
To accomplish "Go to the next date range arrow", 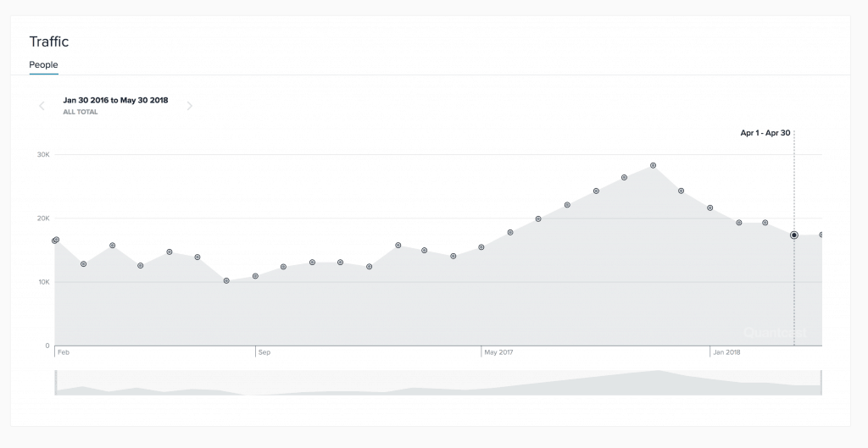I will tap(190, 106).
